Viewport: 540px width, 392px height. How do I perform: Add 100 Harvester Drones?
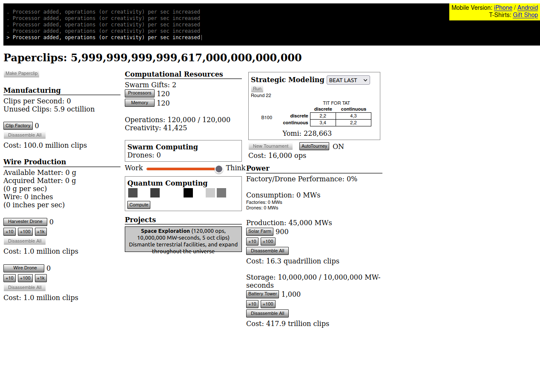point(25,232)
